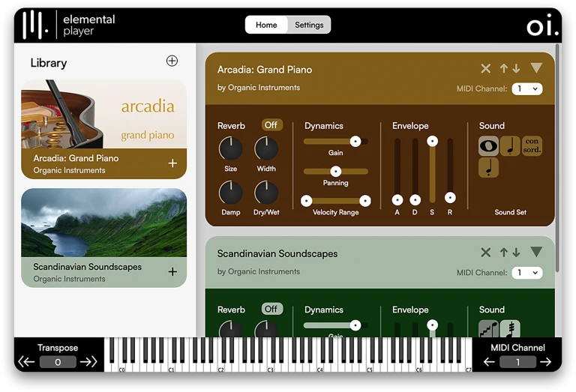Move Scandinavian Soundscapes panel up

(504, 252)
